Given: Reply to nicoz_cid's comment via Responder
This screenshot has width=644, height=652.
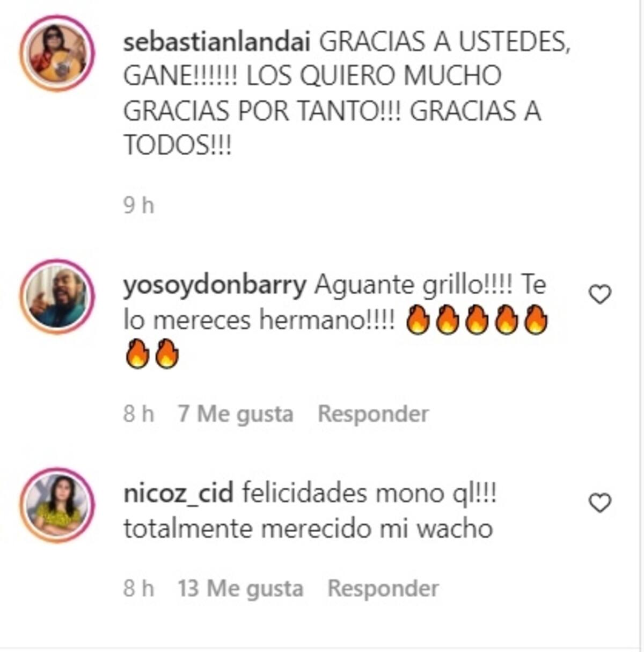Looking at the screenshot, I should pos(383,589).
